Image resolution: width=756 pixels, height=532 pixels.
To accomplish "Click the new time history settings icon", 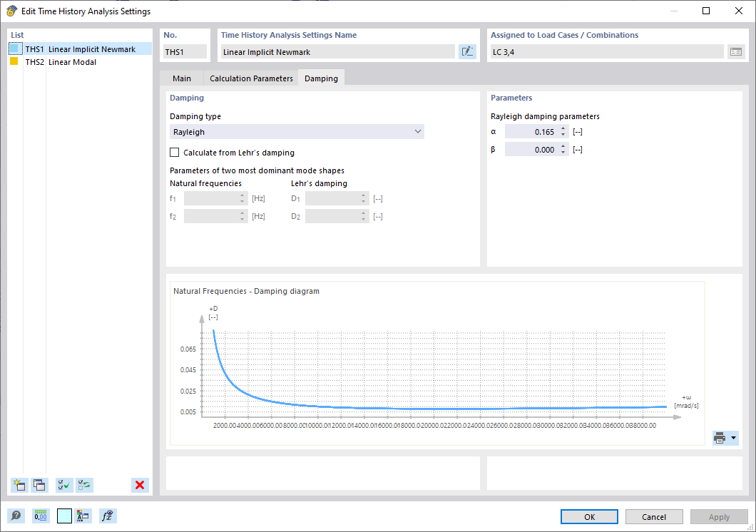I will coord(19,485).
